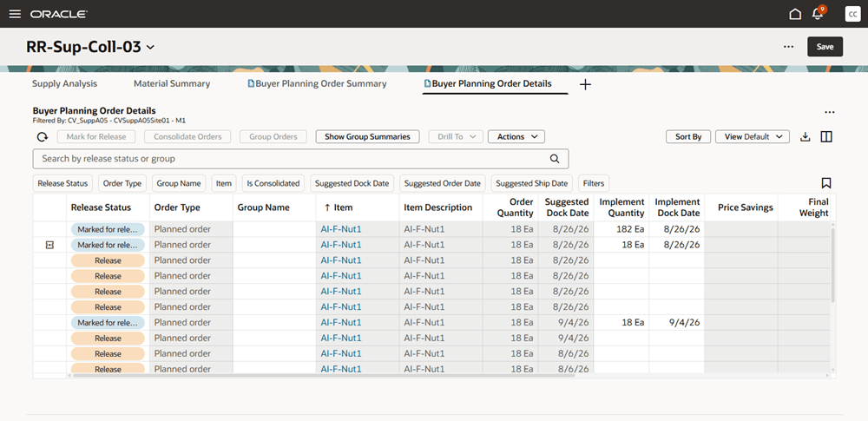Click the Group Orders button
Image resolution: width=868 pixels, height=421 pixels.
(x=273, y=137)
